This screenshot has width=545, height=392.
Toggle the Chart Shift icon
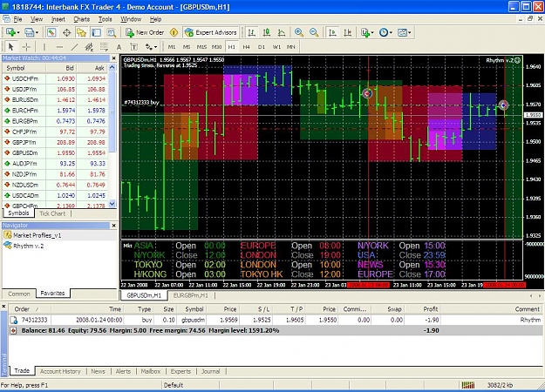347,32
